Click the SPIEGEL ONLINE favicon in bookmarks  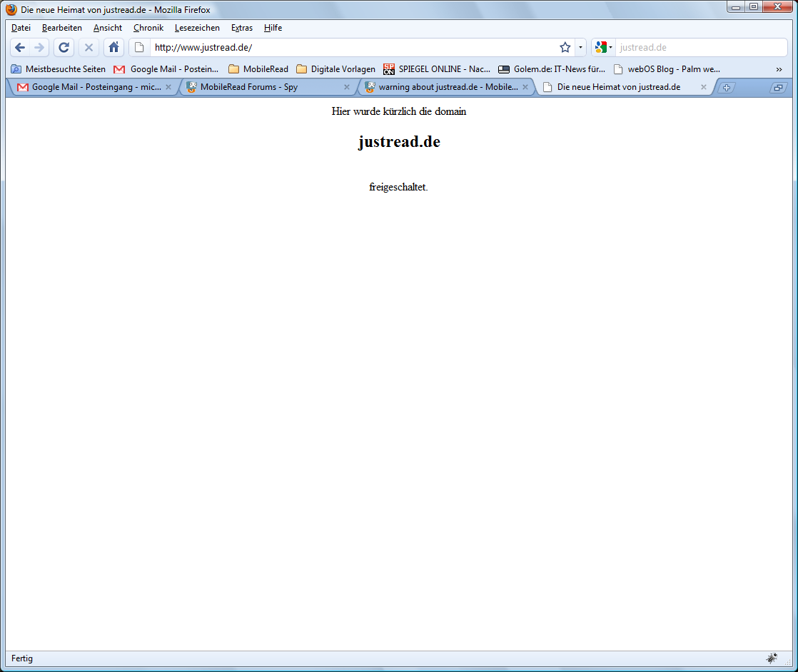[x=389, y=69]
